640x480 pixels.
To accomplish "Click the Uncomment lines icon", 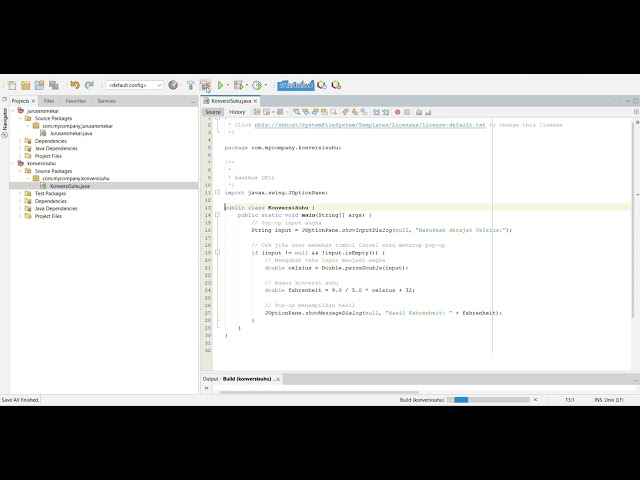I will pos(428,112).
